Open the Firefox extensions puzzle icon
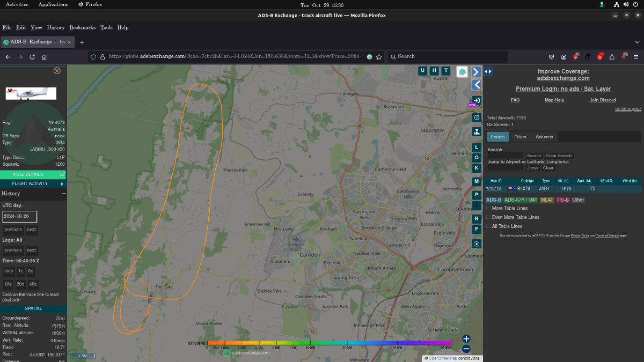 (x=612, y=56)
